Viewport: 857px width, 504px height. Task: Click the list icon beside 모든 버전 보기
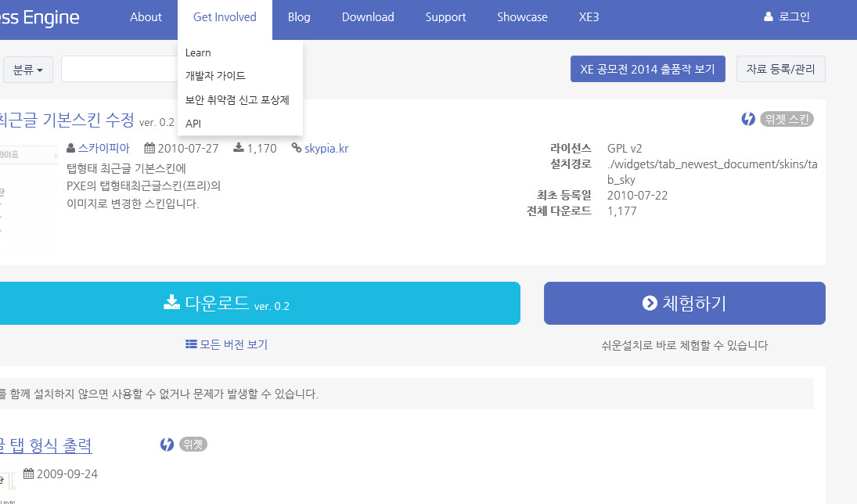[191, 344]
